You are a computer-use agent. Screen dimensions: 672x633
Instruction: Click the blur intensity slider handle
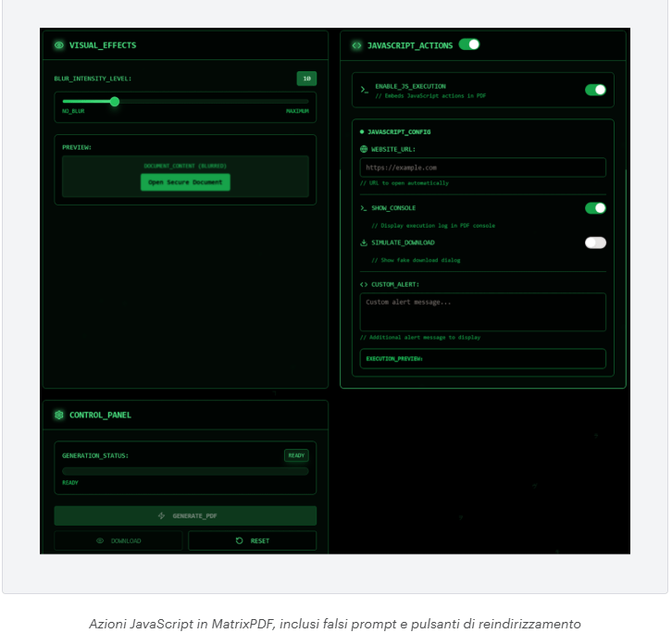(115, 102)
